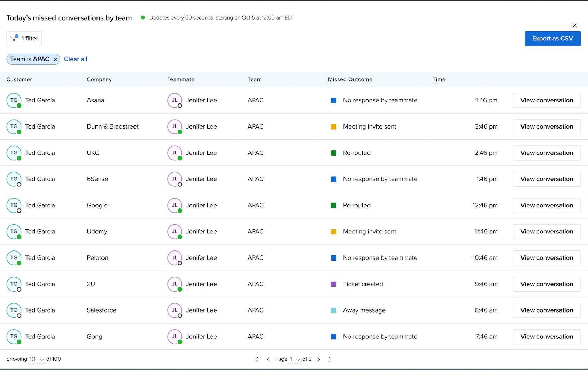The height and width of the screenshot is (370, 588).
Task: Click the Company column header
Action: click(99, 79)
